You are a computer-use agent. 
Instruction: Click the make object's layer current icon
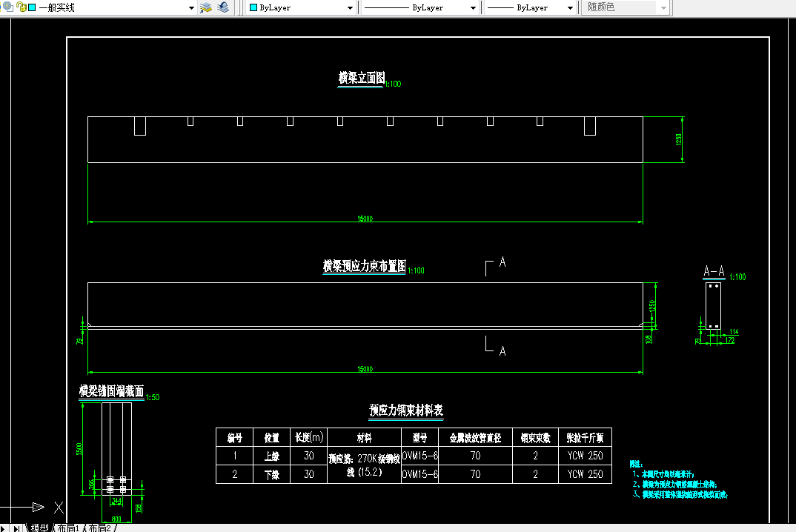(205, 7)
